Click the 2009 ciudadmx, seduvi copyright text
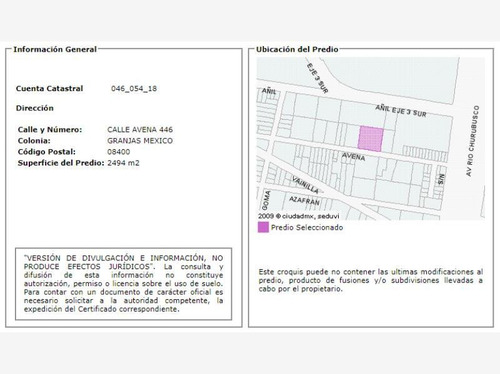Image resolution: width=500 pixels, height=374 pixels. tap(299, 216)
